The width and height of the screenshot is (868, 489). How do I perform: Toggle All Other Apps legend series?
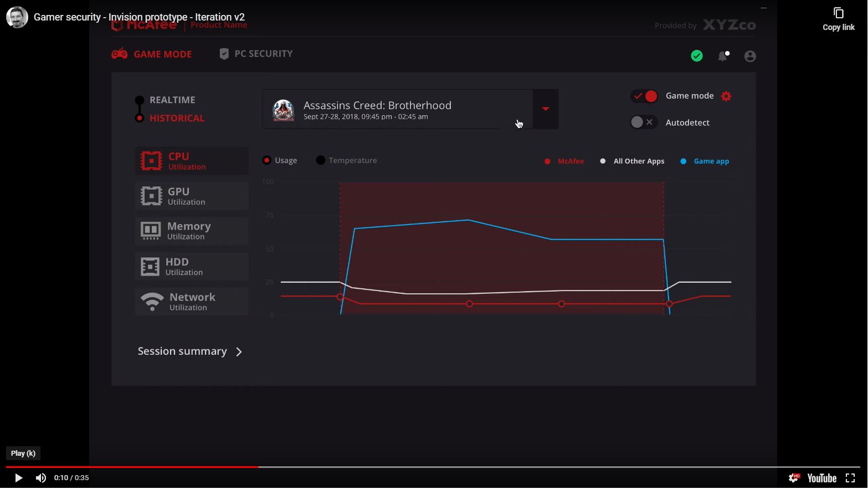[632, 161]
